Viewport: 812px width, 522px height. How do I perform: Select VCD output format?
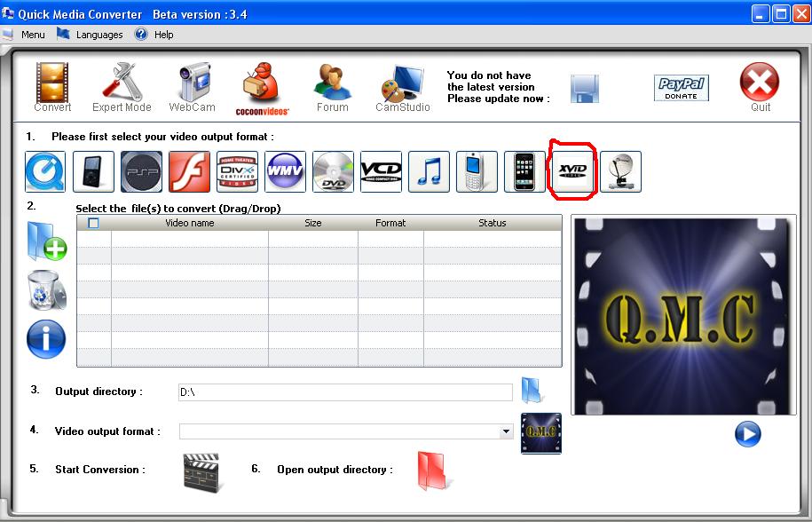click(381, 171)
